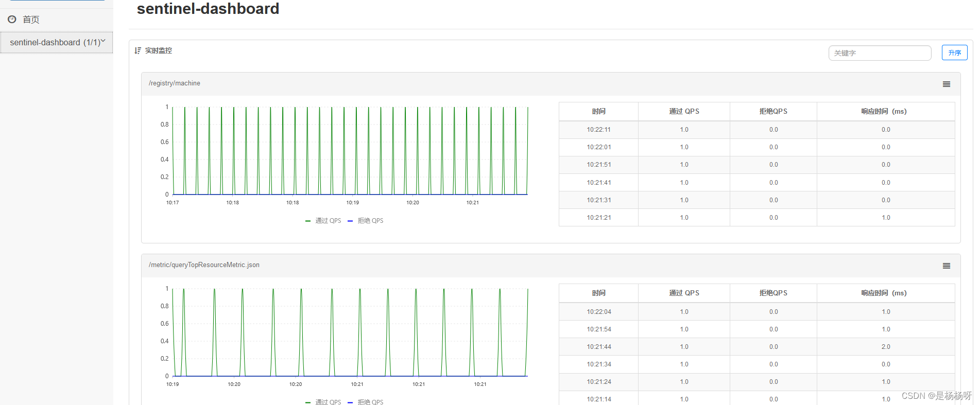
Task: Select the 10:22:04 time cell
Action: click(x=598, y=312)
